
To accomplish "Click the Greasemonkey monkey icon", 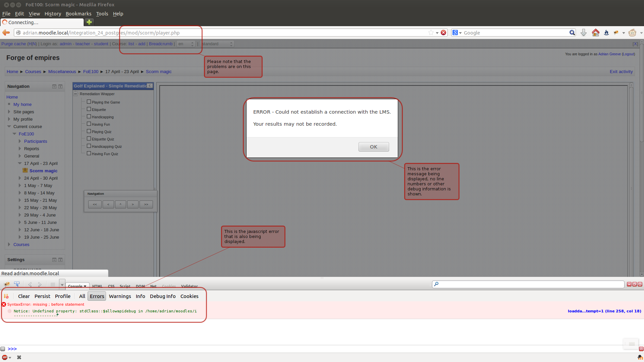I will pos(632,33).
